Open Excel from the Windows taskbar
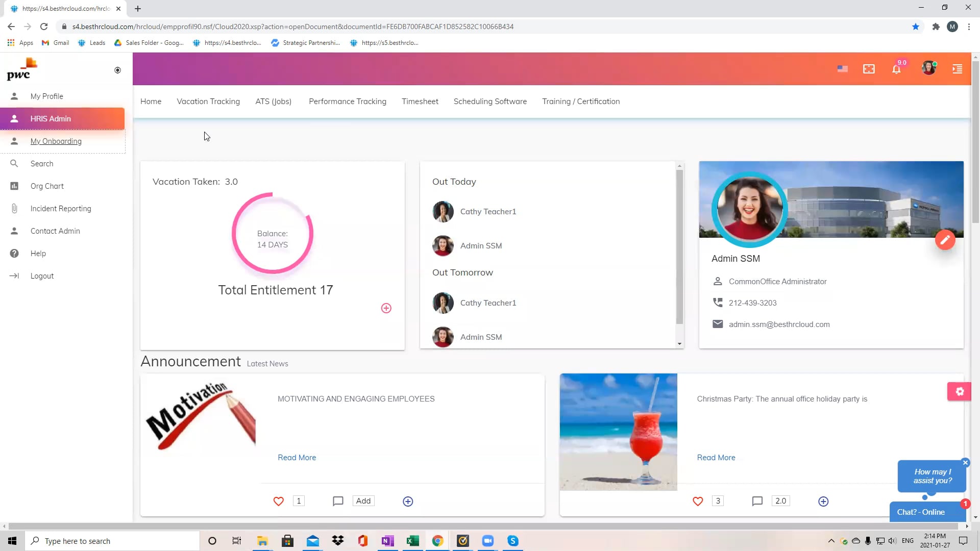The width and height of the screenshot is (980, 551). (x=412, y=541)
